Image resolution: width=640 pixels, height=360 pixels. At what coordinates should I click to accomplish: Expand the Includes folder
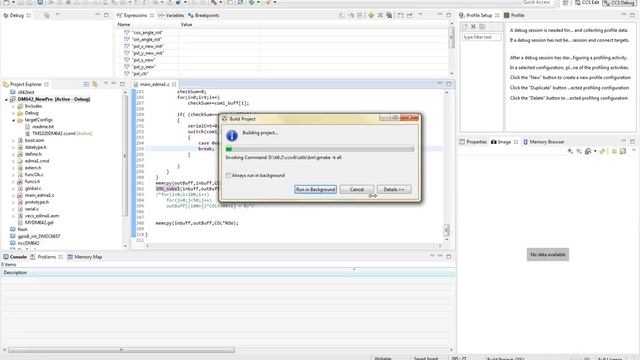13,107
